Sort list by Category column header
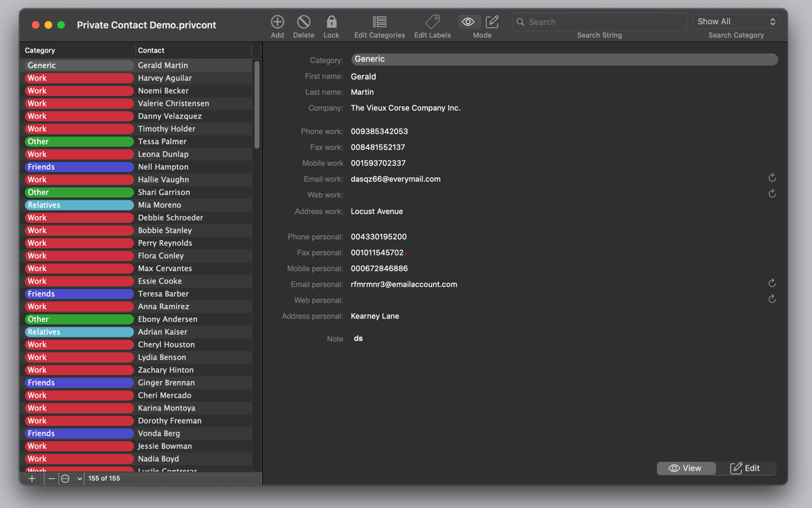This screenshot has width=812, height=508. [78, 51]
